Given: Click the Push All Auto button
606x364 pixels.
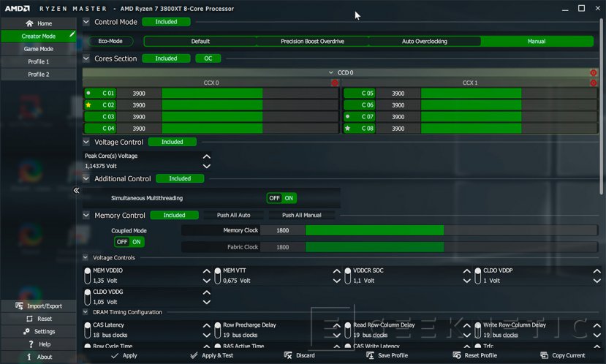Looking at the screenshot, I should tap(233, 215).
